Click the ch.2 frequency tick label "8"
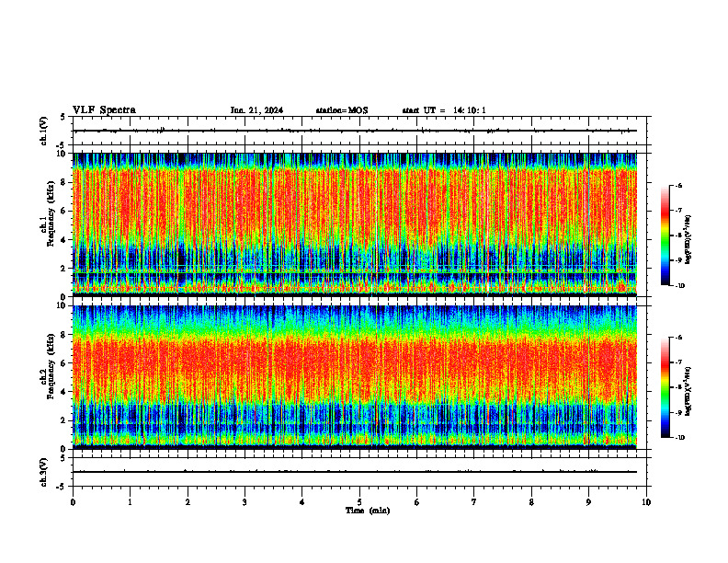The height and width of the screenshot is (563, 728). (x=64, y=335)
